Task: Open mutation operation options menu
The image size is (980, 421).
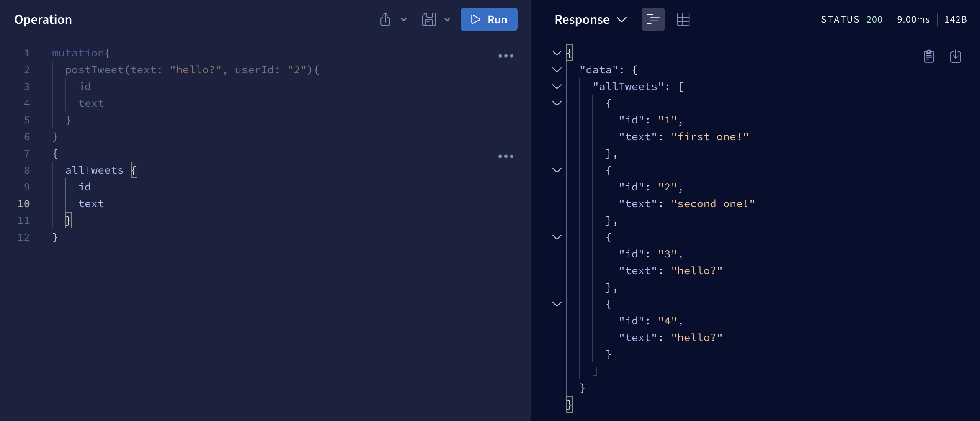Action: (506, 56)
